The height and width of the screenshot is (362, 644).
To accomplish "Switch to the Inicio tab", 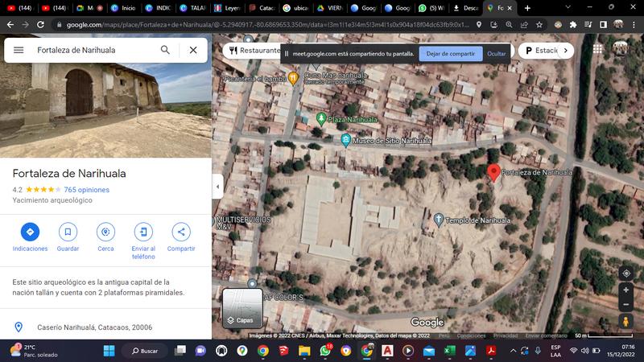I will coord(124,8).
